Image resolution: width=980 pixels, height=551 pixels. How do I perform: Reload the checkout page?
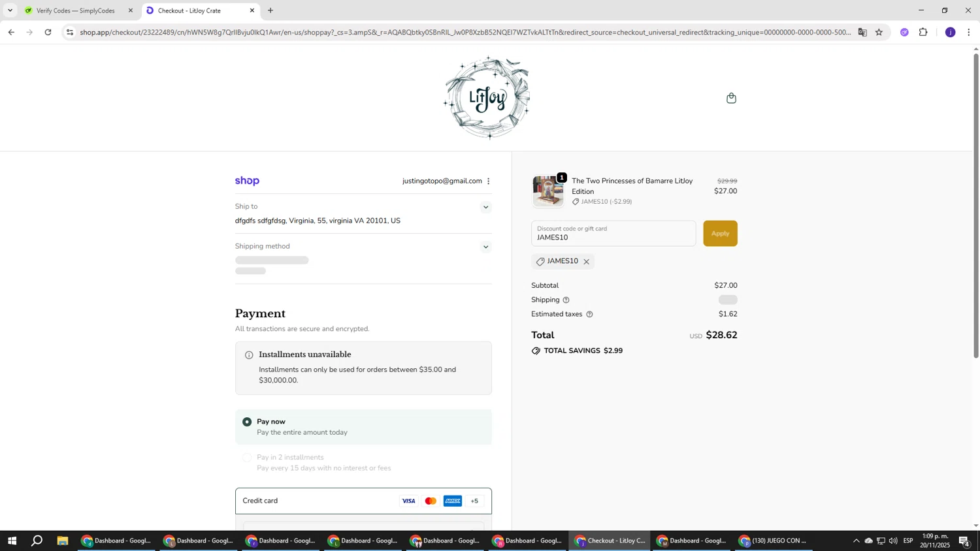coord(48,32)
